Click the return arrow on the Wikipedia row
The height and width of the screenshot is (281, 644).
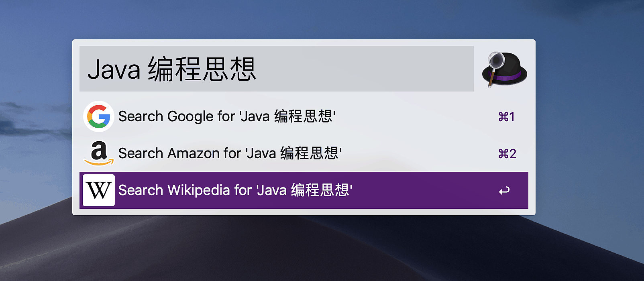click(504, 191)
